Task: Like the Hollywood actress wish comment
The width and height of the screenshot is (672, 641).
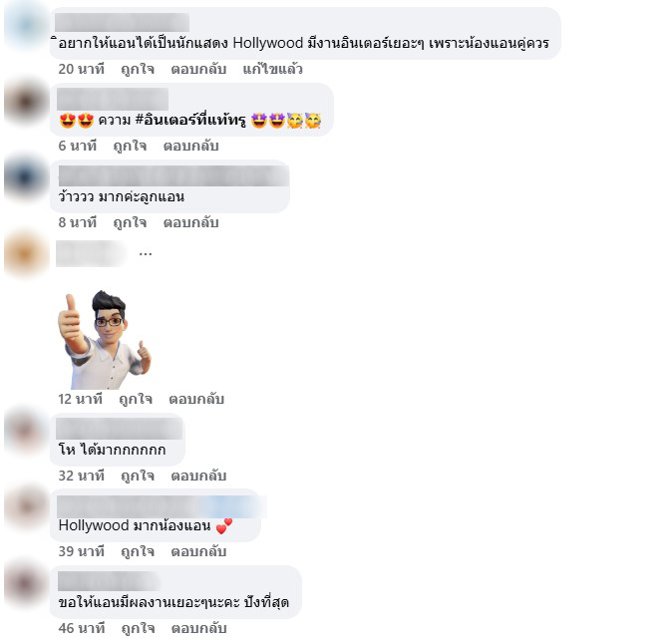Action: point(138,69)
